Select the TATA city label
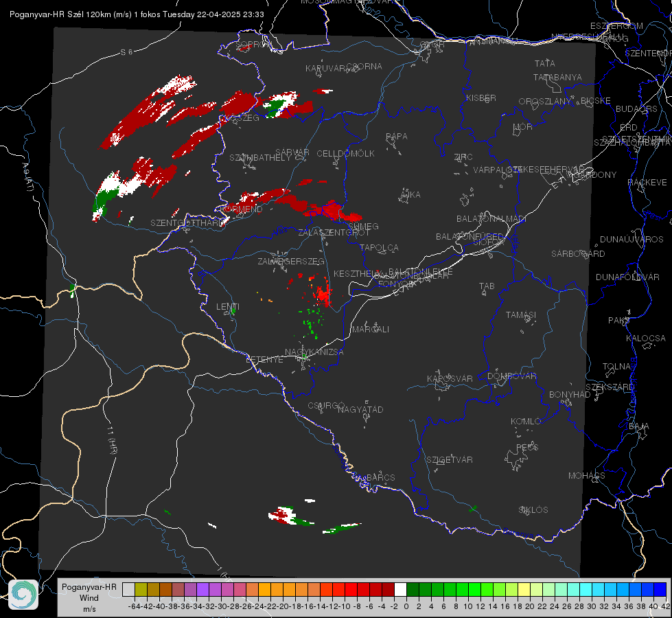Screen dimensions: 672x618 545,63
